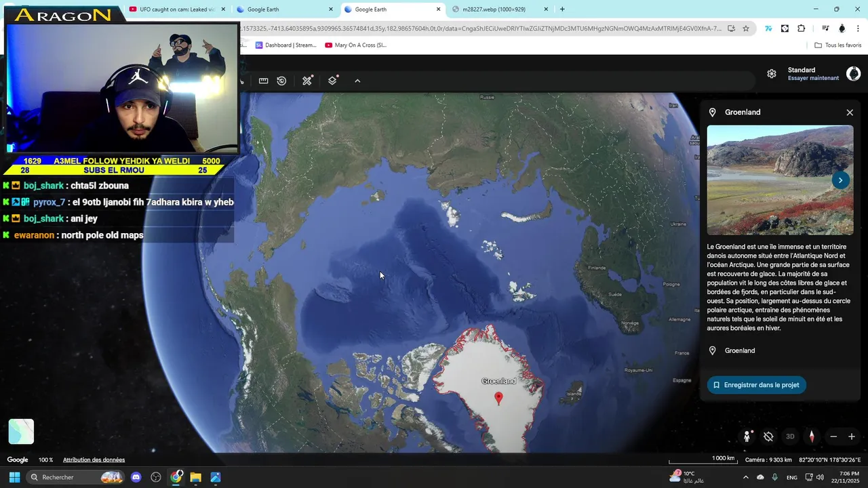Open the weather widget showing 10°C

pos(688,477)
